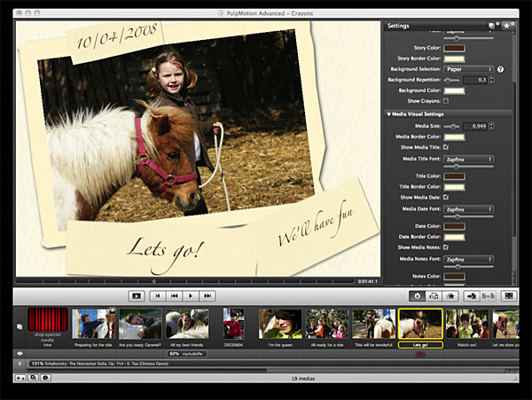Open the media and music browser
Image resolution: width=532 pixels, height=400 pixels.
point(434,296)
